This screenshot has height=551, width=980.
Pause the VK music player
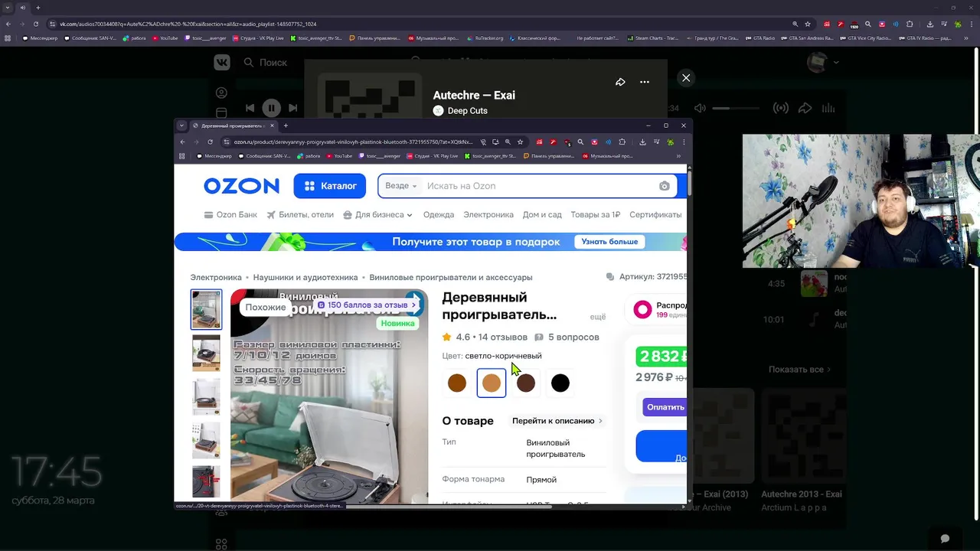tap(271, 108)
